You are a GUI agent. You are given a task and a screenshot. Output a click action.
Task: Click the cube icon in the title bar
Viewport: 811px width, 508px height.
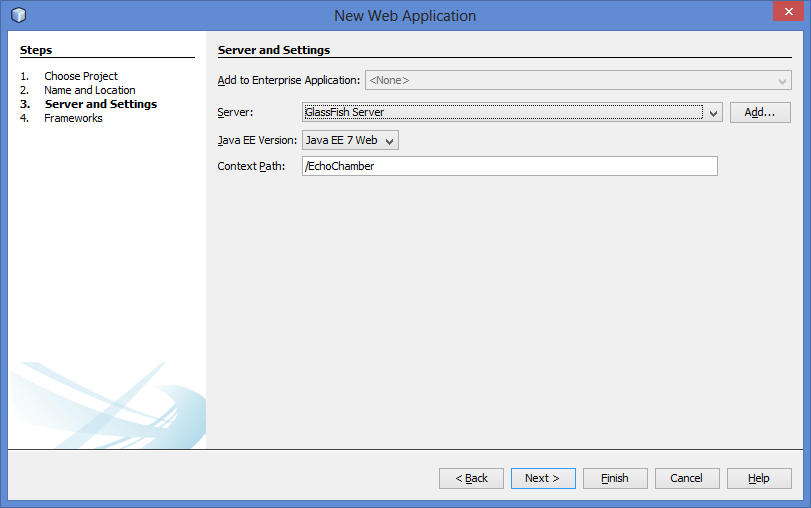coord(18,15)
